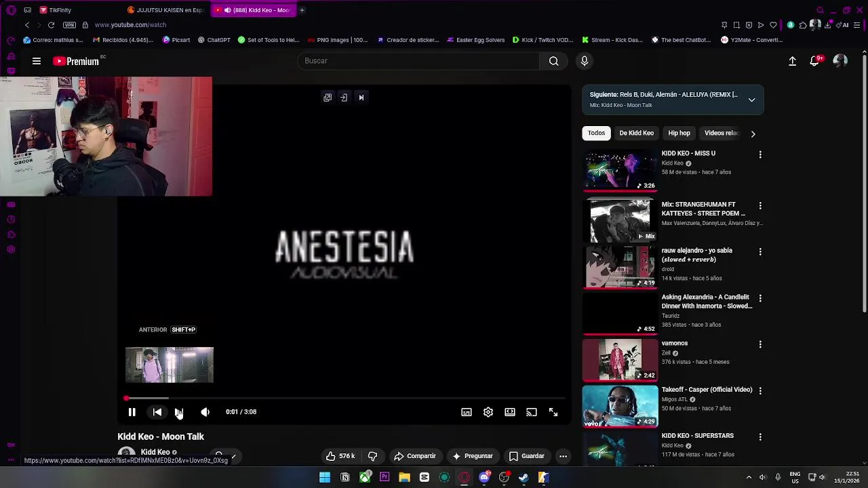Image resolution: width=868 pixels, height=488 pixels.
Task: Reload the page
Action: (51, 25)
